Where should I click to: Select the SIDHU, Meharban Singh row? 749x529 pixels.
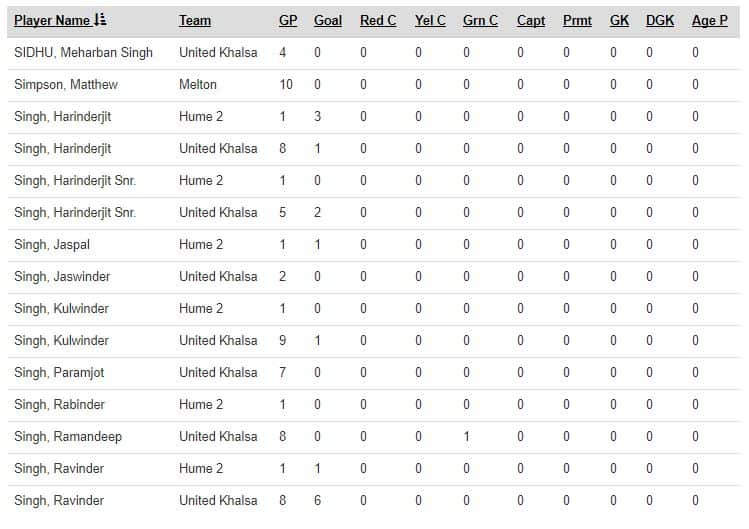[x=83, y=52]
